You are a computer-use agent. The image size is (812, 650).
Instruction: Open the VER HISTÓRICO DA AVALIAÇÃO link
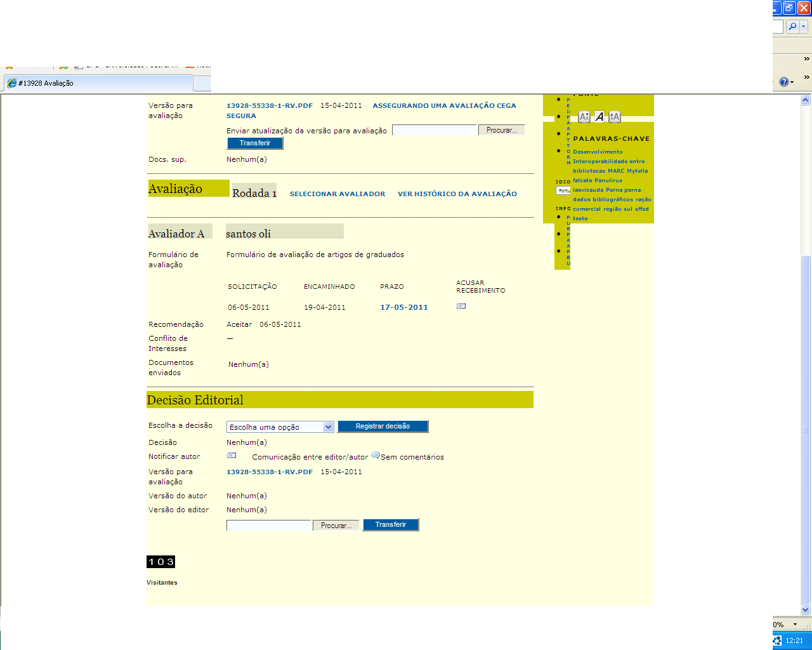tap(457, 194)
